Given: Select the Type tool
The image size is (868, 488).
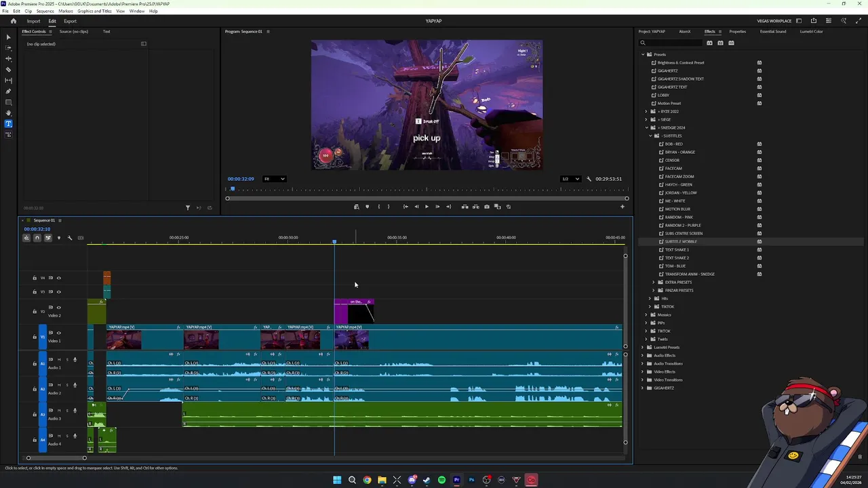Looking at the screenshot, I should tap(8, 124).
